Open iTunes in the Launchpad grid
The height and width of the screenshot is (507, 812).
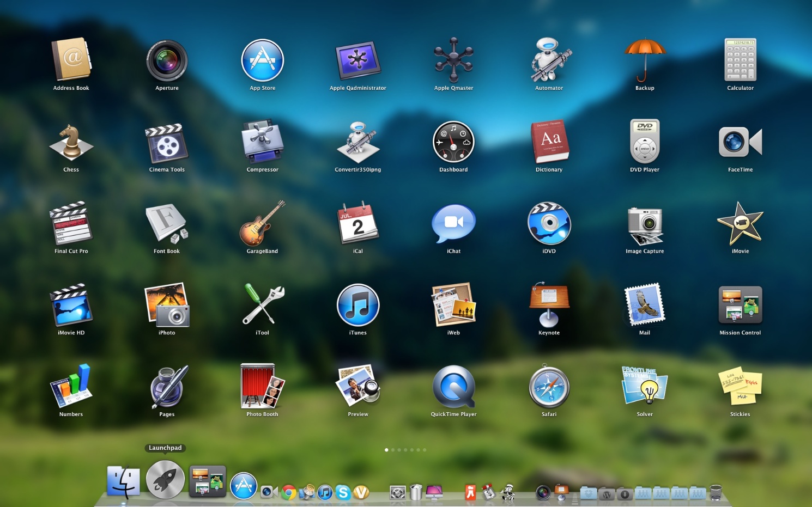tap(358, 305)
